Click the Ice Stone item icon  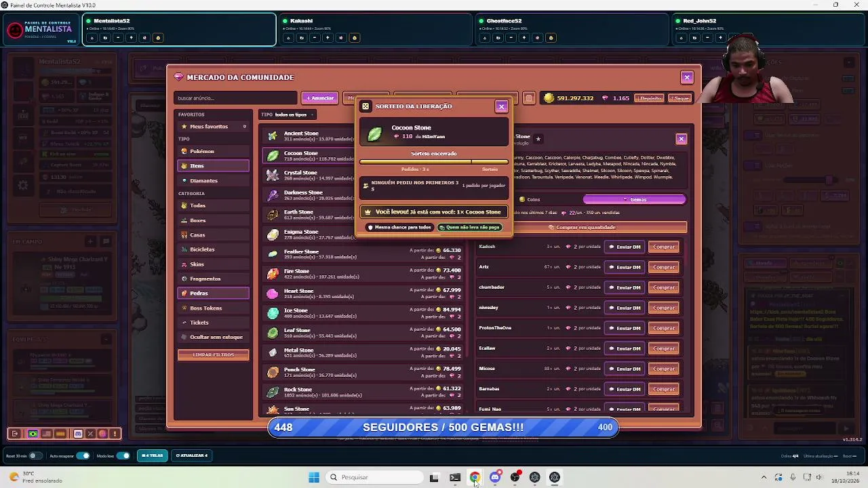(x=273, y=313)
